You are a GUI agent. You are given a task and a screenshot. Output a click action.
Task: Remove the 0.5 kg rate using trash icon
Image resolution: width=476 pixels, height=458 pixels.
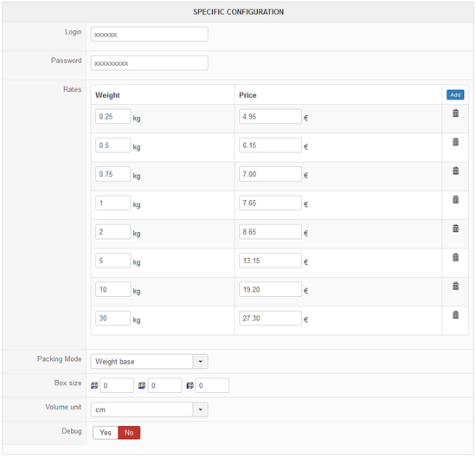coord(455,142)
